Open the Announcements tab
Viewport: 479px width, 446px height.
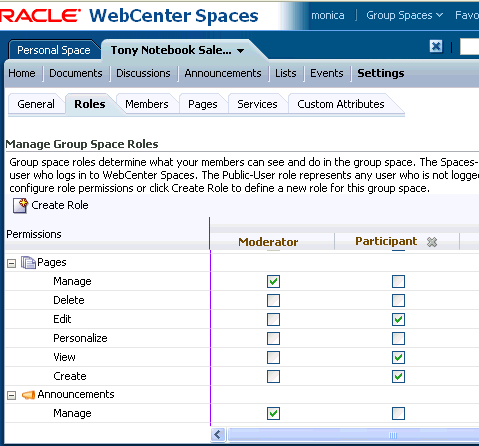[223, 73]
